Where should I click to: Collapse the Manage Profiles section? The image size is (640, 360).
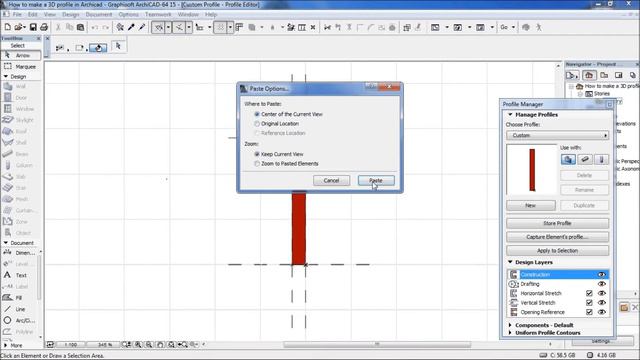click(510, 115)
